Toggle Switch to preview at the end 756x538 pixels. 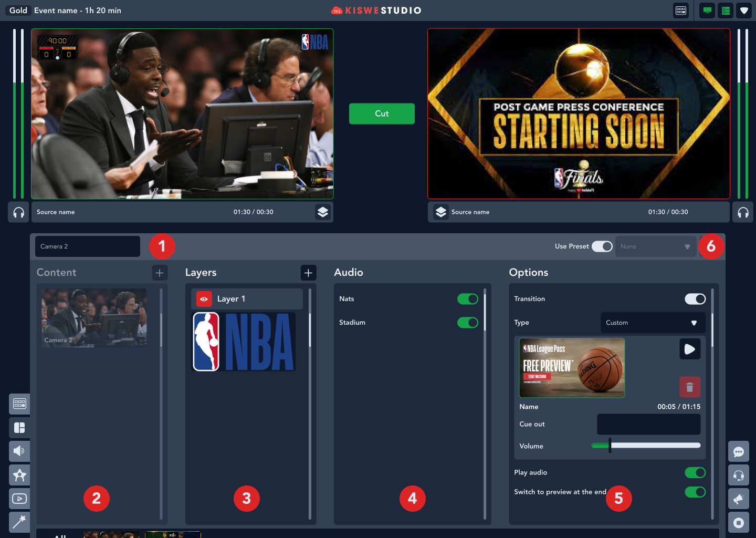click(x=695, y=492)
